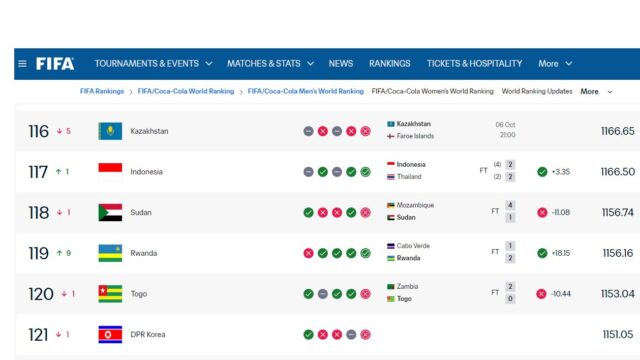The height and width of the screenshot is (360, 640).
Task: Click the 1166.50 points value
Action: pyautogui.click(x=618, y=172)
